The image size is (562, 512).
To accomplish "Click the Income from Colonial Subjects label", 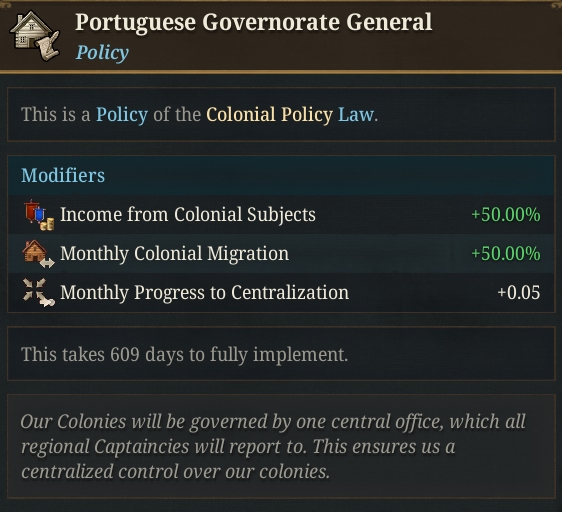I will pyautogui.click(x=188, y=214).
